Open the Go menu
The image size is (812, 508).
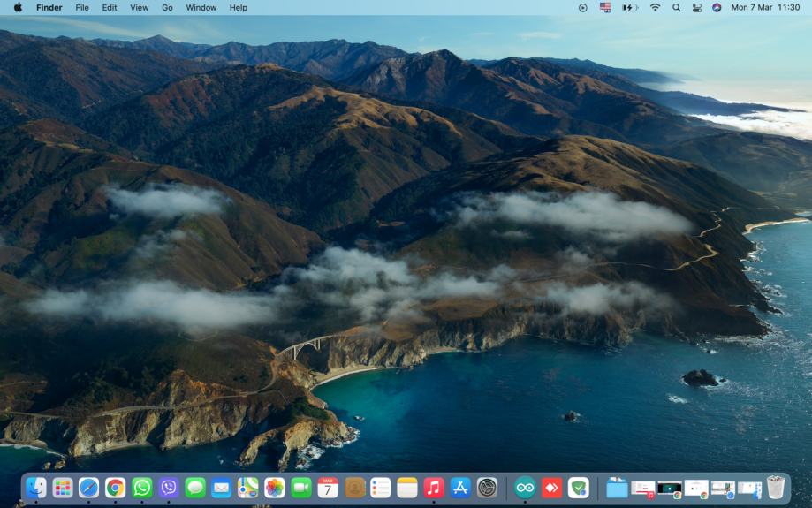pos(167,7)
